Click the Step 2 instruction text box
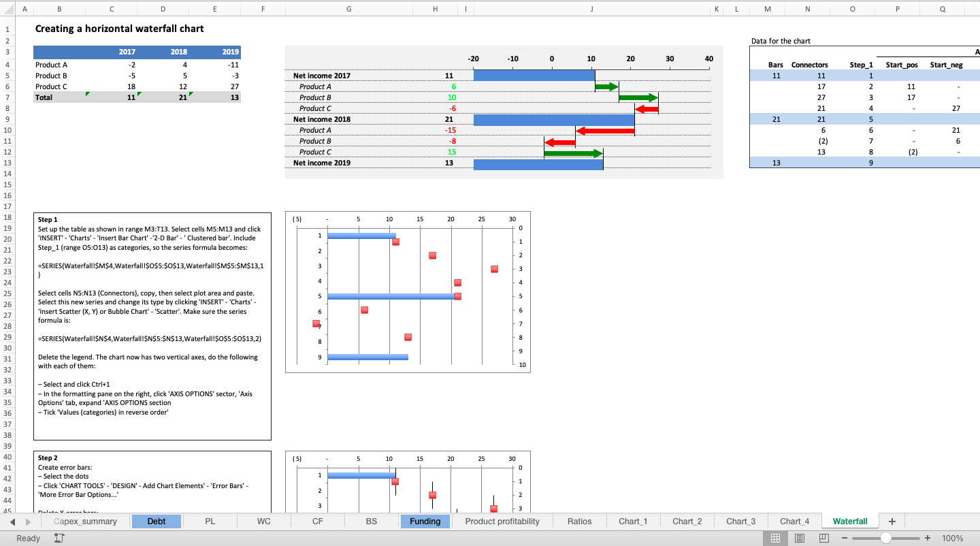Screen dimensions: 980x546 (x=152, y=481)
